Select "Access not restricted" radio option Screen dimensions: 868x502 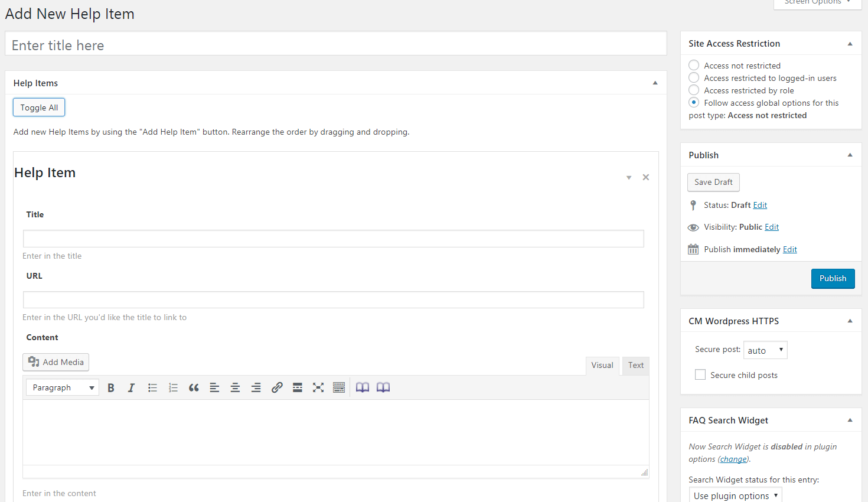click(x=694, y=66)
